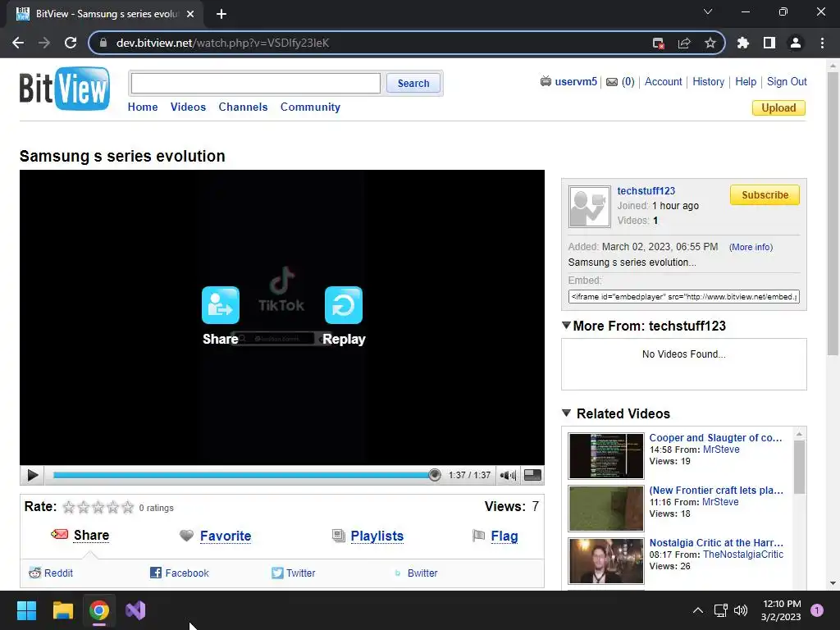This screenshot has width=840, height=630.
Task: Expand description with More info link
Action: pyautogui.click(x=751, y=247)
